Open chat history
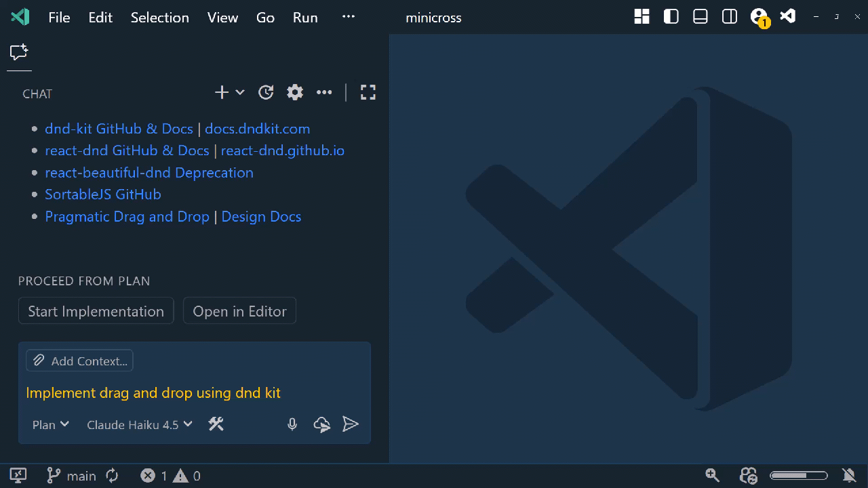Screen dimensions: 868x488 pos(266,92)
